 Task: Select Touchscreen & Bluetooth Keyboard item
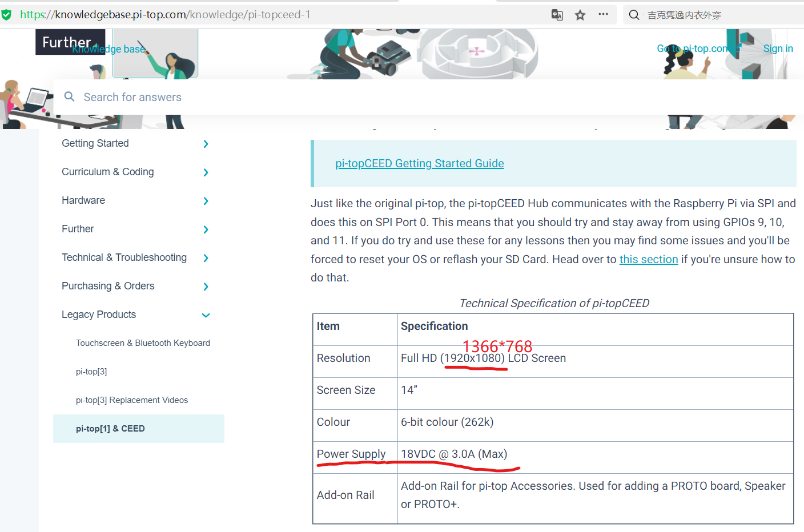(x=143, y=343)
